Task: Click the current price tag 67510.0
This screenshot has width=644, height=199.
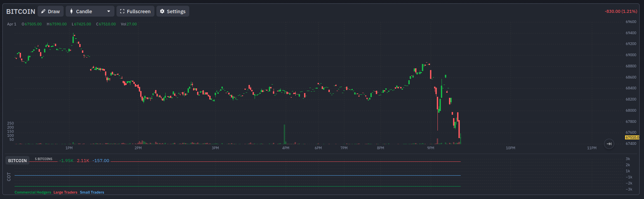Action: tap(632, 137)
